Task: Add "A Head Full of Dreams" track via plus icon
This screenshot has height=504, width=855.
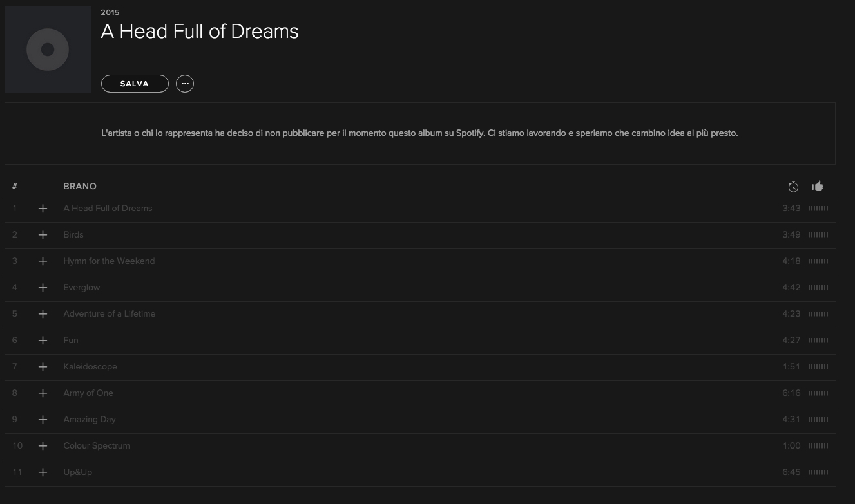Action: (43, 209)
